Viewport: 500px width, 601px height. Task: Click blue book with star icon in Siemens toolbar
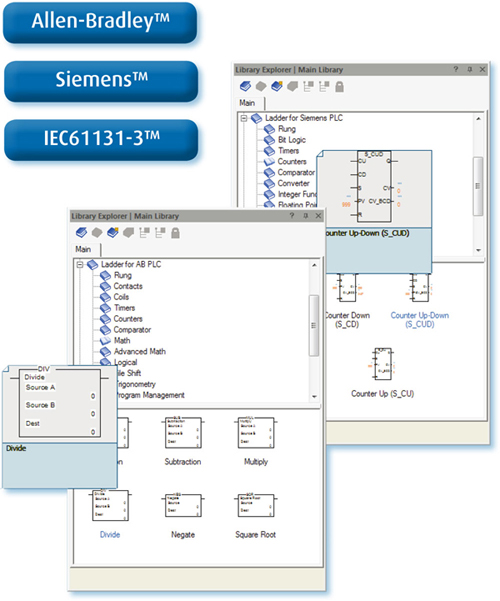pyautogui.click(x=277, y=86)
